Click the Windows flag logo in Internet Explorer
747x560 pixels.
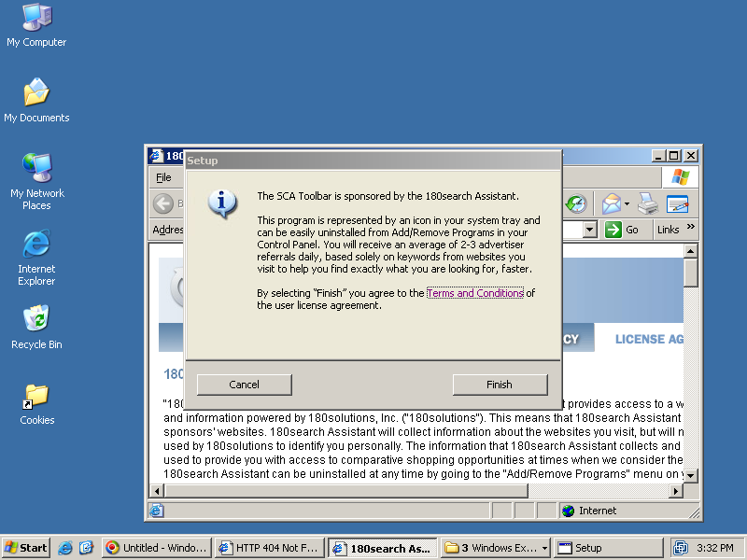coord(681,177)
